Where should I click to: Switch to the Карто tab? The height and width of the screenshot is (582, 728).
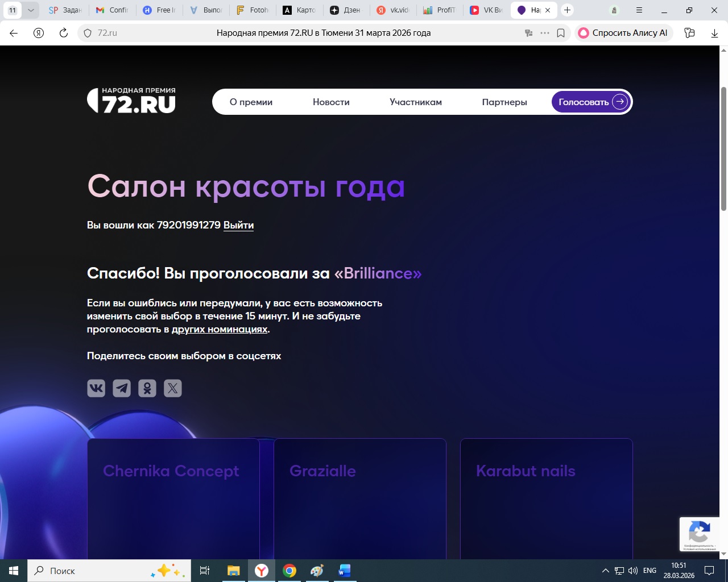[300, 10]
